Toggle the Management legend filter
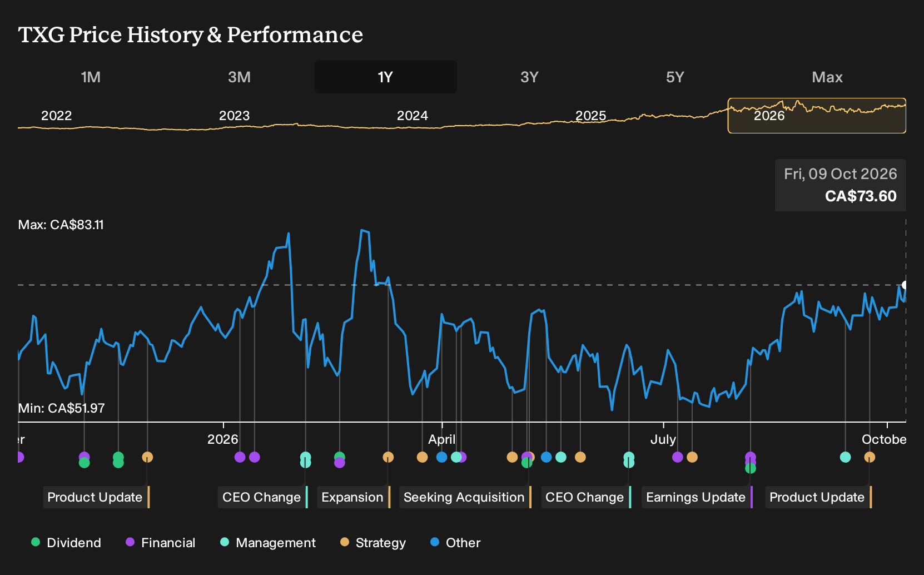Viewport: 924px width, 575px height. coord(268,543)
